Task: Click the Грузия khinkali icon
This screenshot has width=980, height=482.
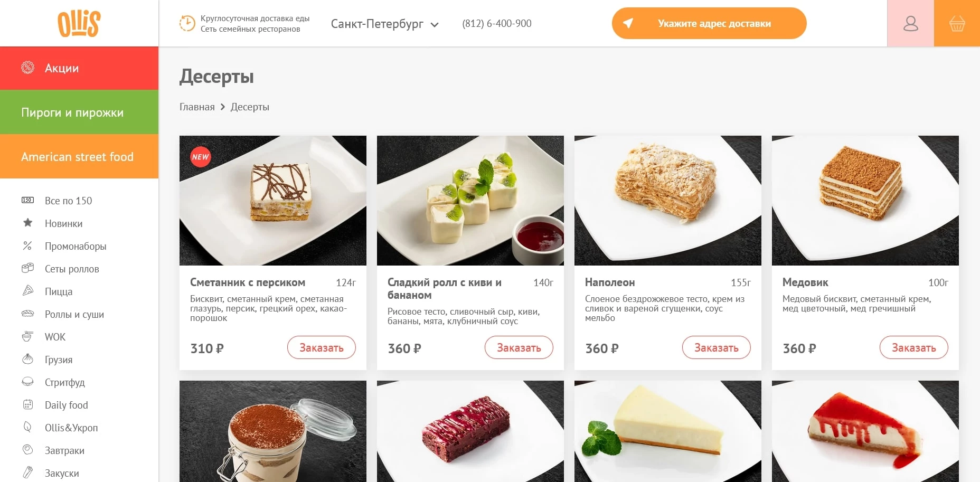Action: [27, 359]
